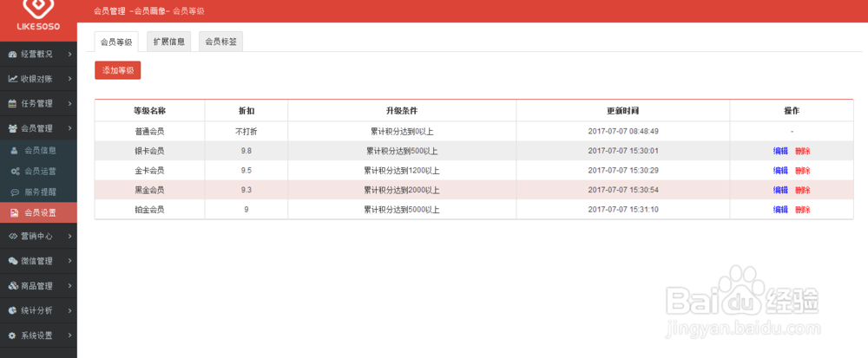Expand 统计分析 menu chevron
The width and height of the screenshot is (868, 358).
pyautogui.click(x=69, y=310)
